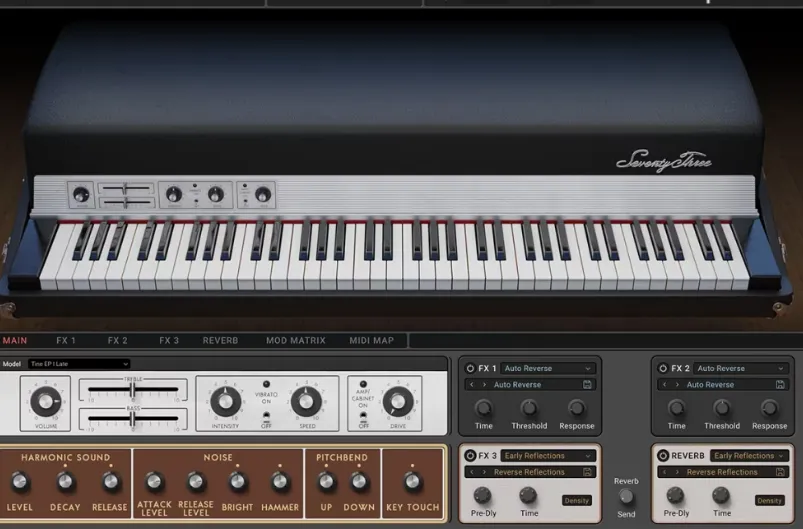
Task: Click the Noise HAMMER knob
Action: point(280,482)
